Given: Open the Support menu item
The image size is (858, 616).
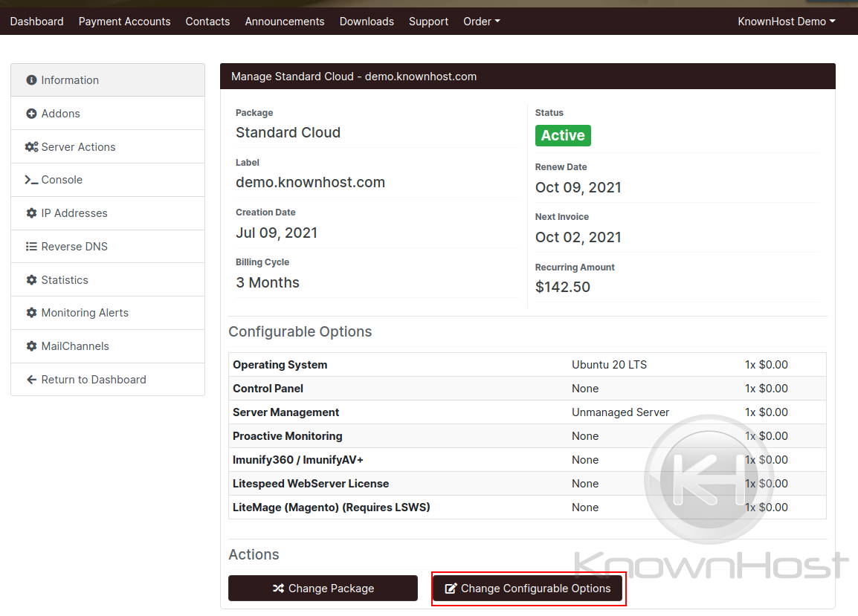Looking at the screenshot, I should click(x=428, y=22).
